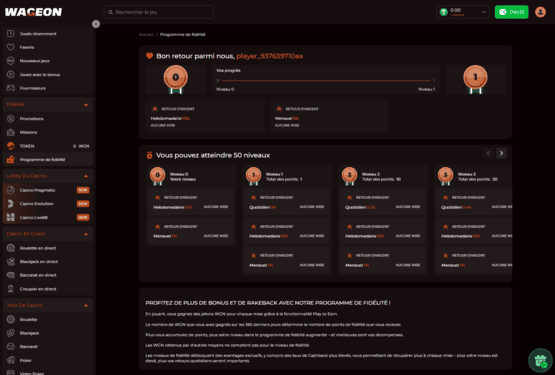Image resolution: width=555 pixels, height=375 pixels.
Task: Open the user profile avatar
Action: 540,12
